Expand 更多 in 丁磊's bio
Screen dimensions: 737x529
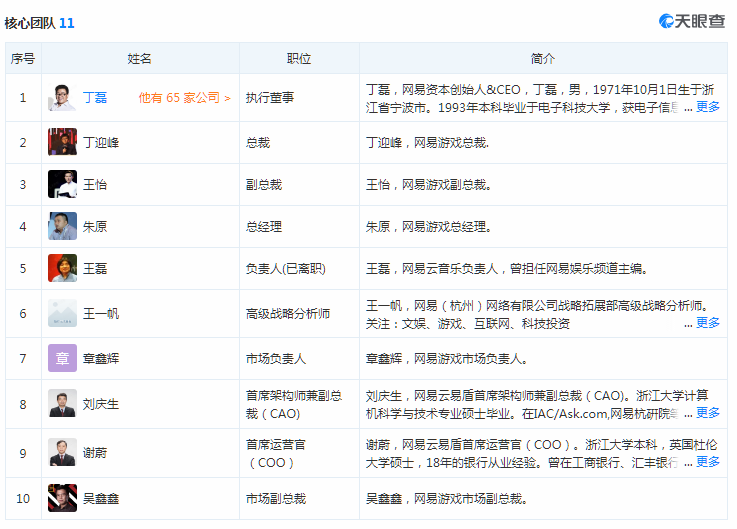point(708,107)
